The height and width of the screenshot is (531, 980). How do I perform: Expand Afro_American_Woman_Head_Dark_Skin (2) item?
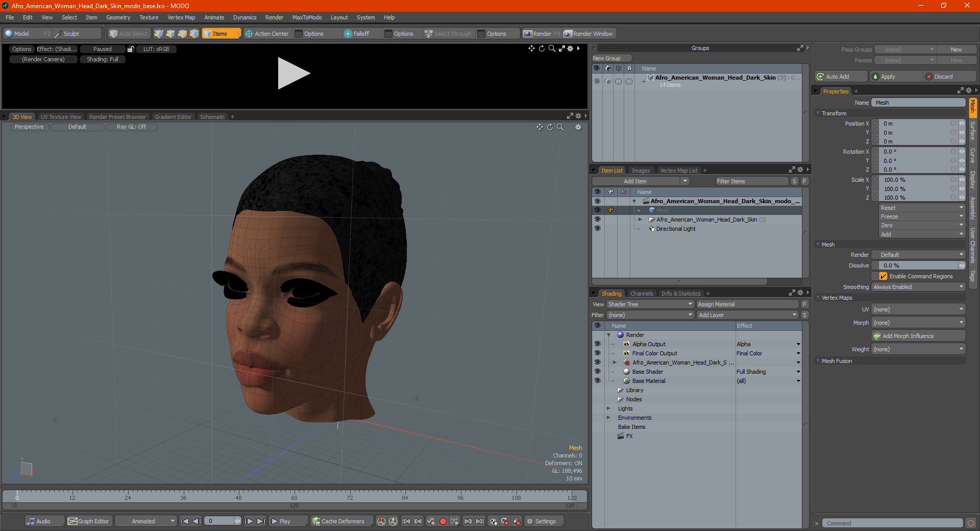[640, 220]
